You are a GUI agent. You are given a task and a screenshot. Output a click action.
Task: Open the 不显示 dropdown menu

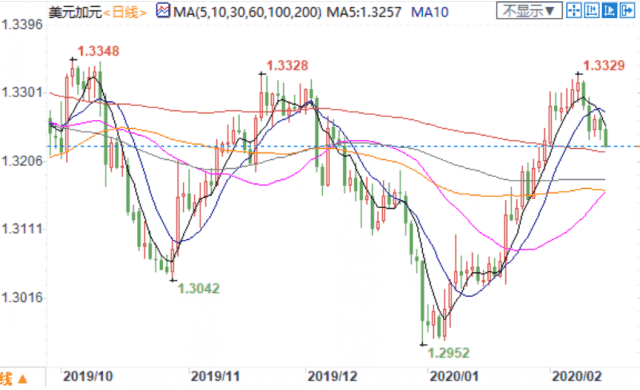tap(529, 11)
